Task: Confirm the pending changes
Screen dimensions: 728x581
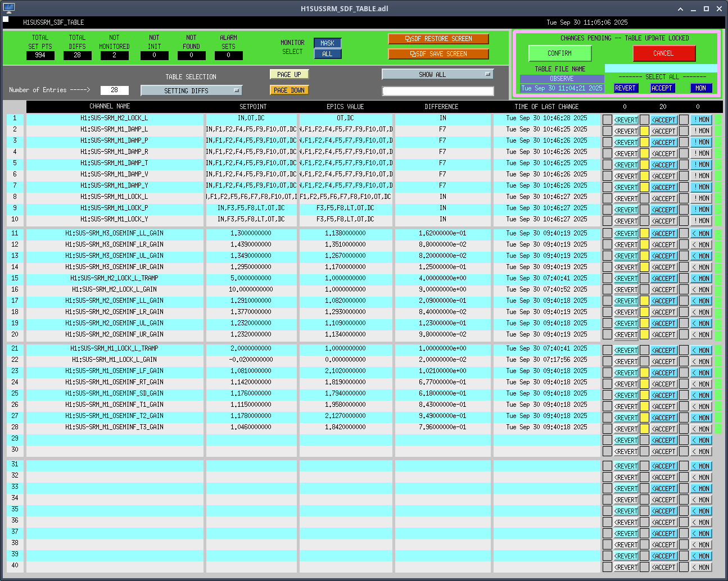Action: coord(559,53)
